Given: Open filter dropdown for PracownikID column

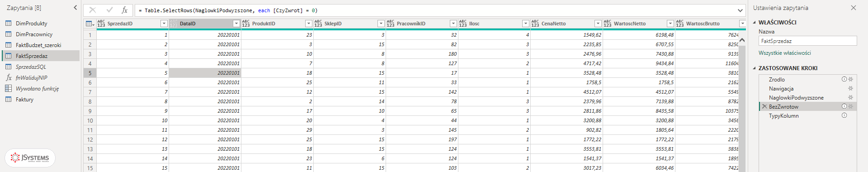Looking at the screenshot, I should [453, 24].
